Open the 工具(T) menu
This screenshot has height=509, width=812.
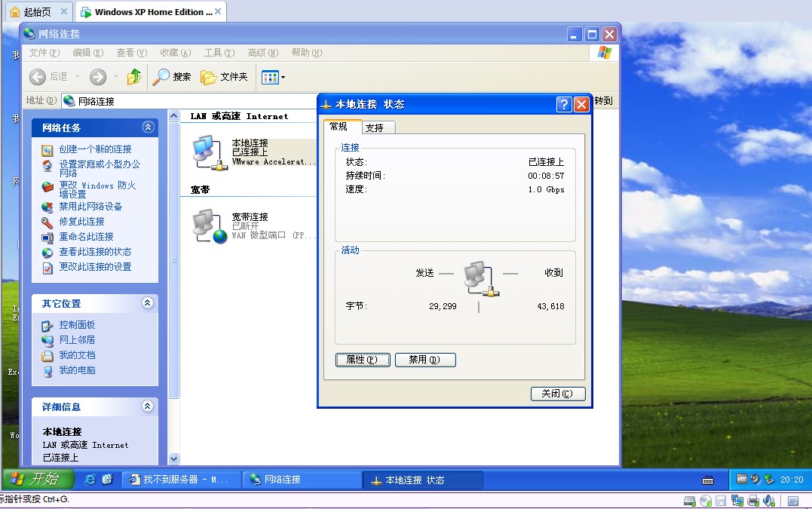tap(219, 52)
